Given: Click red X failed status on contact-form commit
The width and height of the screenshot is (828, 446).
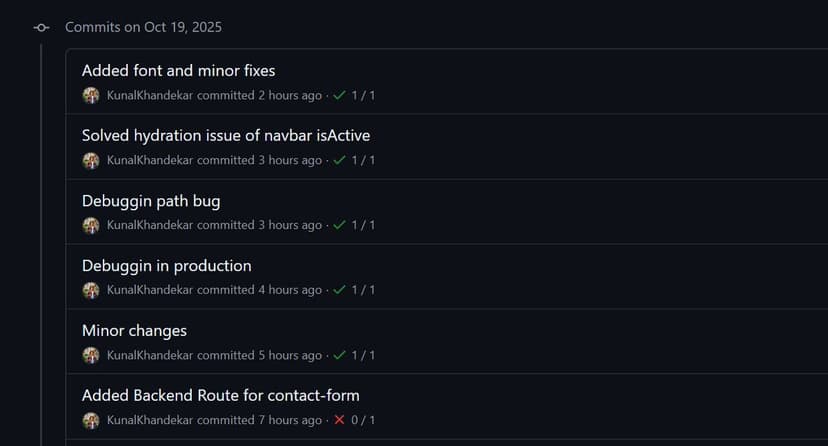Looking at the screenshot, I should (x=339, y=420).
